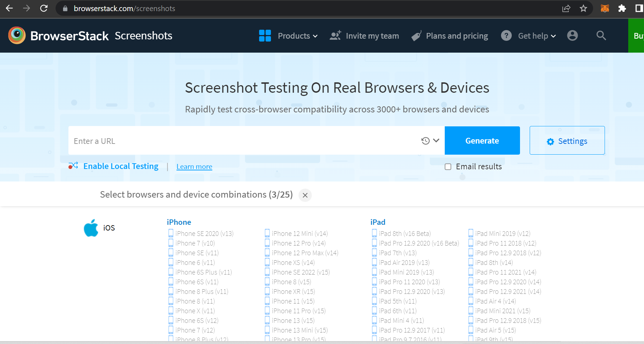Reload the page with refresh icon
The width and height of the screenshot is (644, 344).
44,8
